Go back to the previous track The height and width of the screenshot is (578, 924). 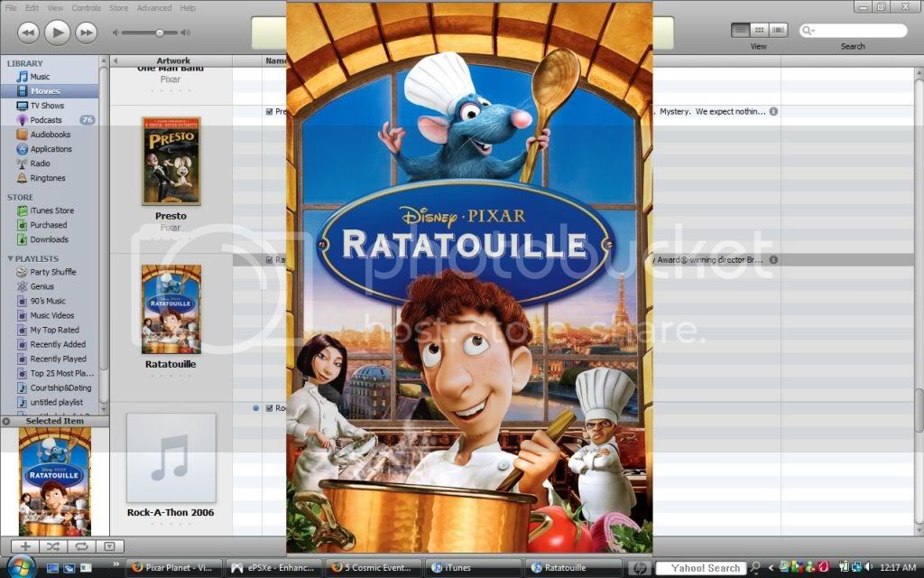pyautogui.click(x=28, y=33)
